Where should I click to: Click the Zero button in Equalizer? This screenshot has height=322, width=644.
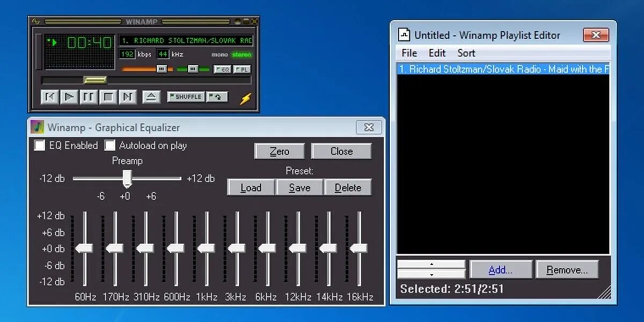pyautogui.click(x=279, y=151)
